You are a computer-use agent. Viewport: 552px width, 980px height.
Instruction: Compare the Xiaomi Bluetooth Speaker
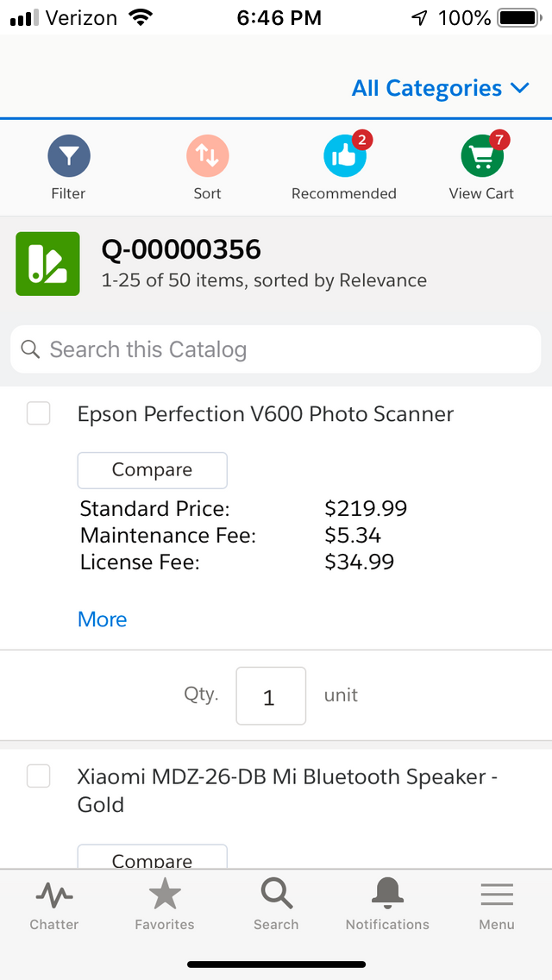(152, 860)
